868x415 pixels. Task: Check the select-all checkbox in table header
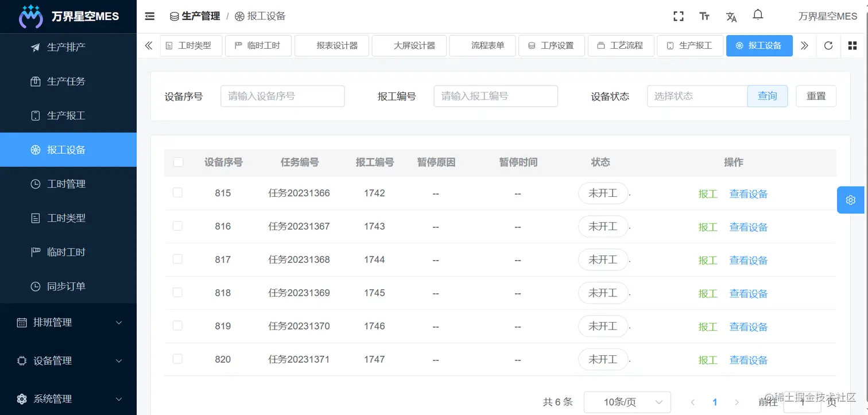pos(178,162)
